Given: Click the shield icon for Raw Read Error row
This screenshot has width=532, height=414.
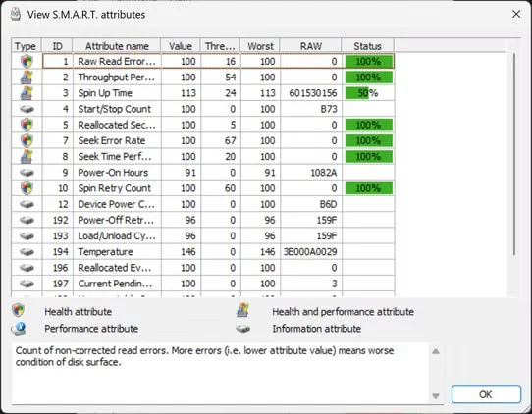Looking at the screenshot, I should [x=27, y=62].
